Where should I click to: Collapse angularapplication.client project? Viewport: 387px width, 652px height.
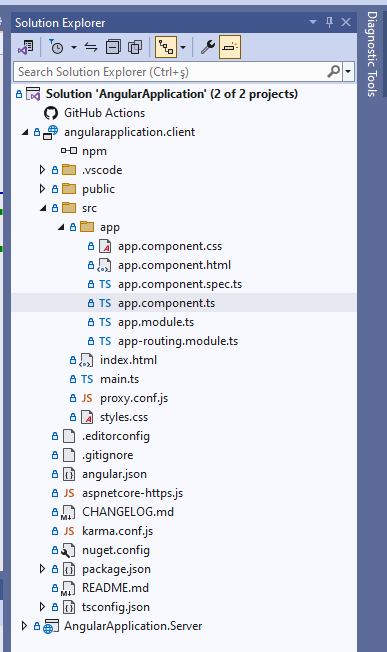tap(25, 132)
